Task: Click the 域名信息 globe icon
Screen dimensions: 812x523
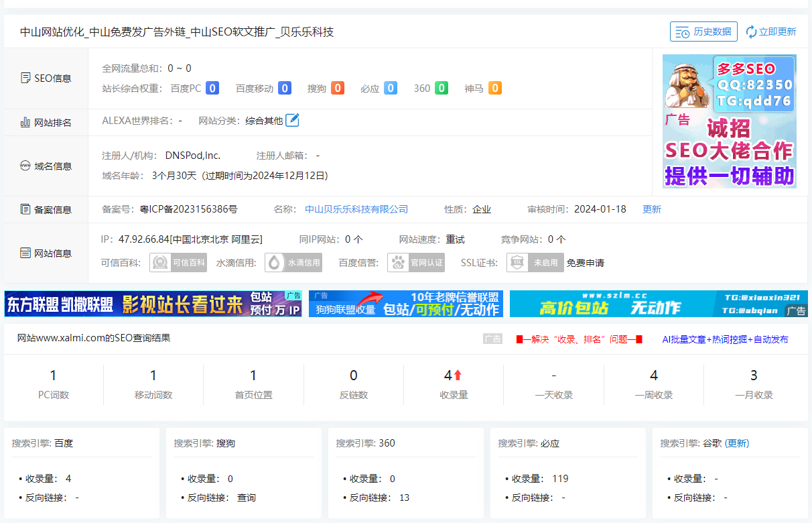Action: [x=25, y=166]
